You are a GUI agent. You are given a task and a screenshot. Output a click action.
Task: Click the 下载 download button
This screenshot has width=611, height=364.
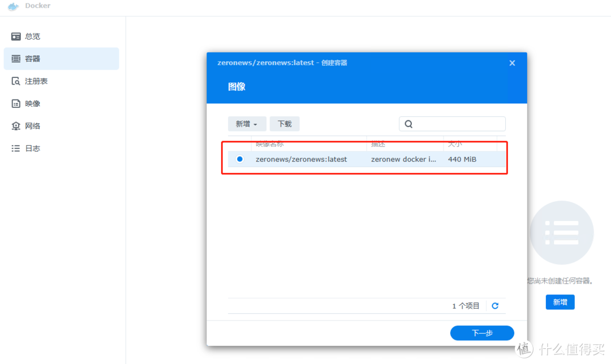[x=285, y=123]
